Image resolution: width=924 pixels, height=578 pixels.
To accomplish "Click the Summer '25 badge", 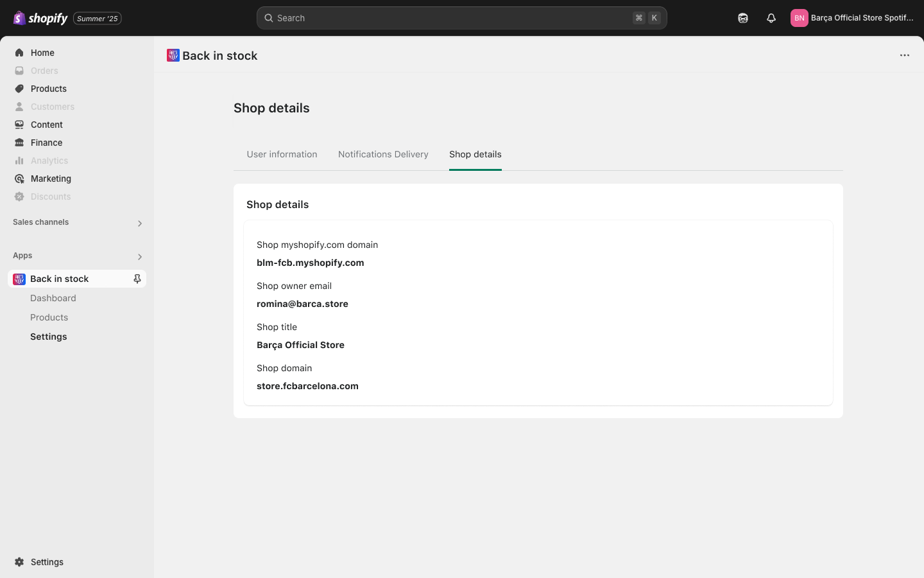I will (98, 18).
